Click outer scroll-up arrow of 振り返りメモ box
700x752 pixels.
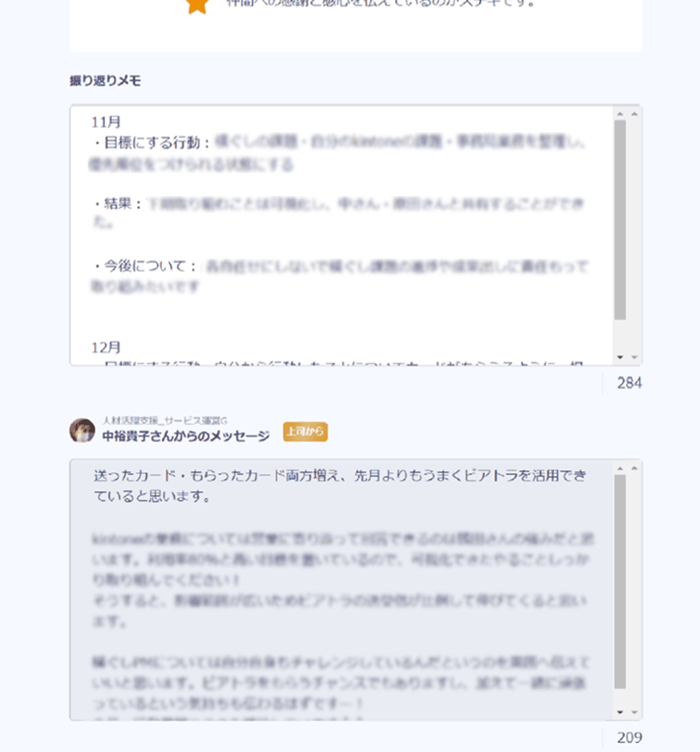(x=634, y=114)
